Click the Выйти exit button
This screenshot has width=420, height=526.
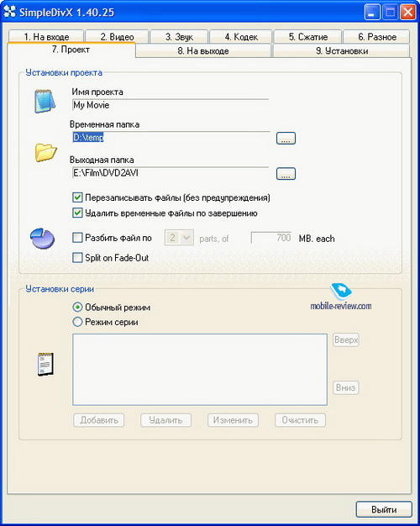pyautogui.click(x=384, y=509)
